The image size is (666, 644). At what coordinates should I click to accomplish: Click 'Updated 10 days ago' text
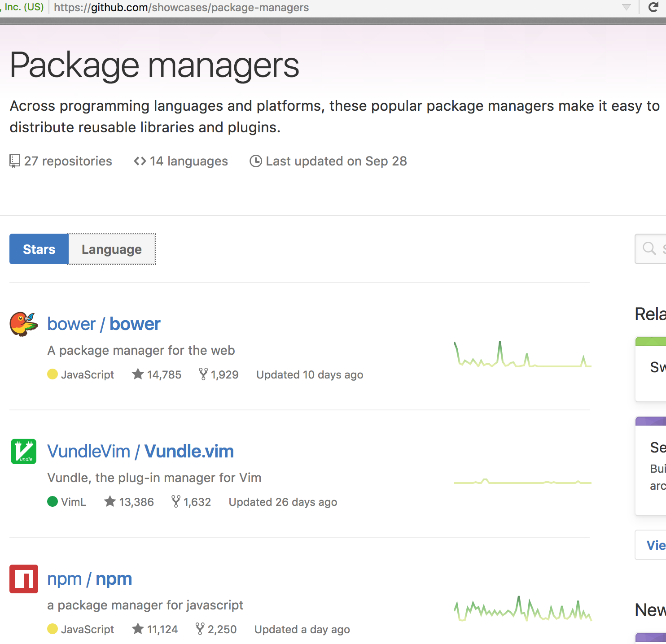pyautogui.click(x=310, y=374)
